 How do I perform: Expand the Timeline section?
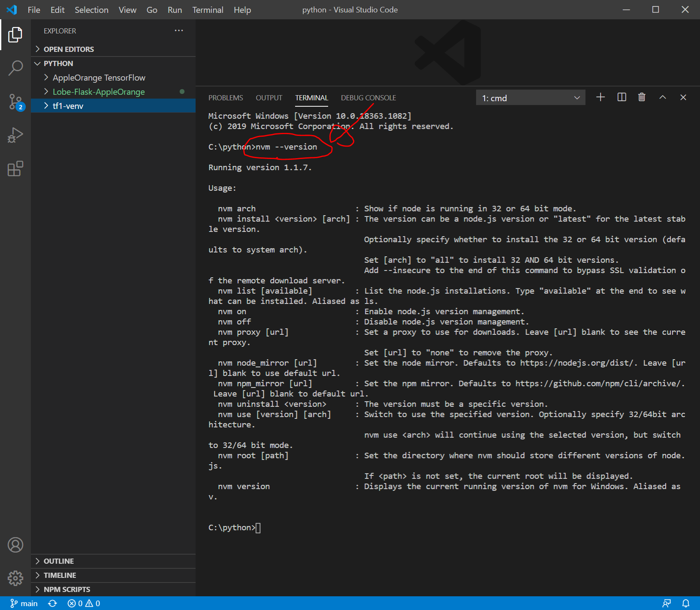113,575
